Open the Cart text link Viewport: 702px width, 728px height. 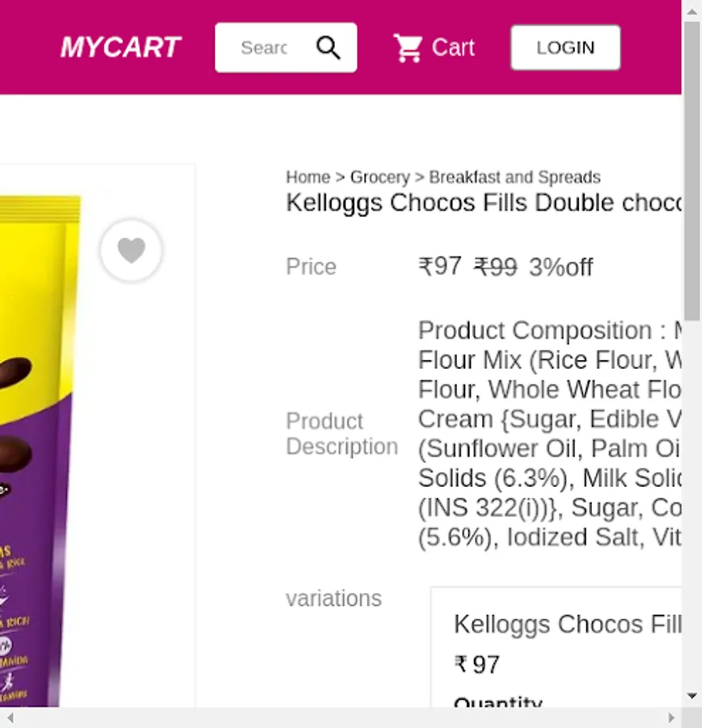click(x=453, y=48)
